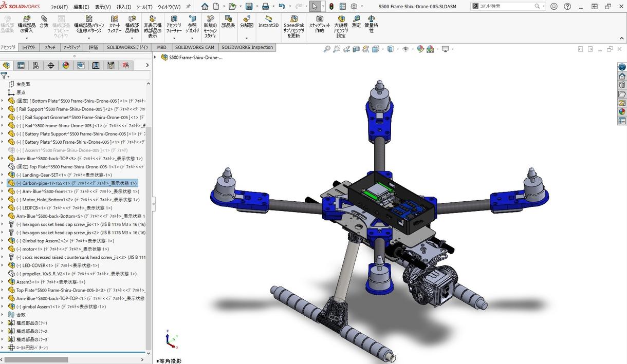
Task: Open the Display Style dropdown arrow
Action: click(x=398, y=49)
